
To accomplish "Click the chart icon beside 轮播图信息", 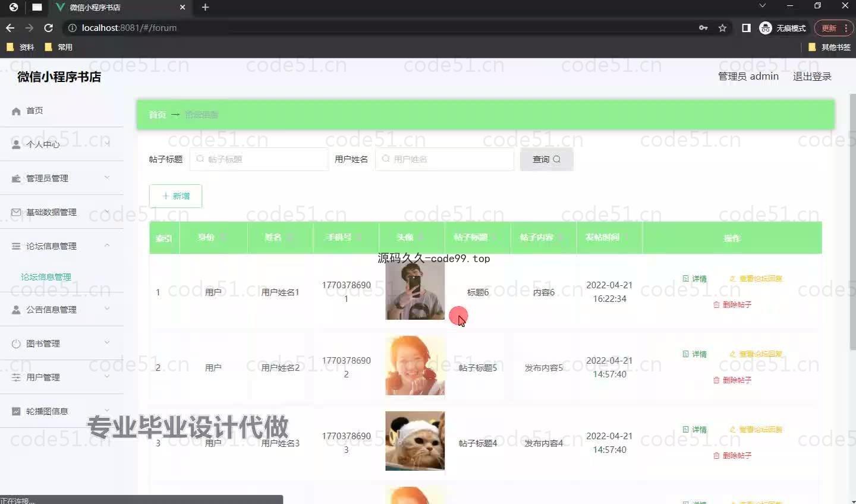I will [16, 411].
